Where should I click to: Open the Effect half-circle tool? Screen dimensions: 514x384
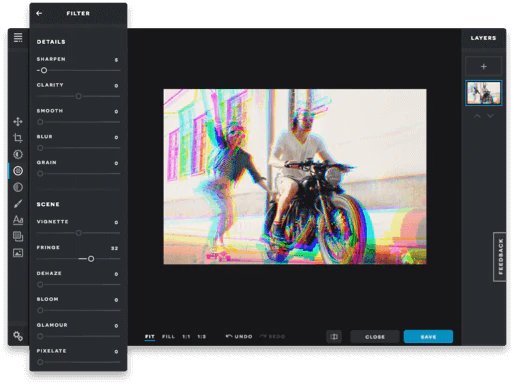18,187
